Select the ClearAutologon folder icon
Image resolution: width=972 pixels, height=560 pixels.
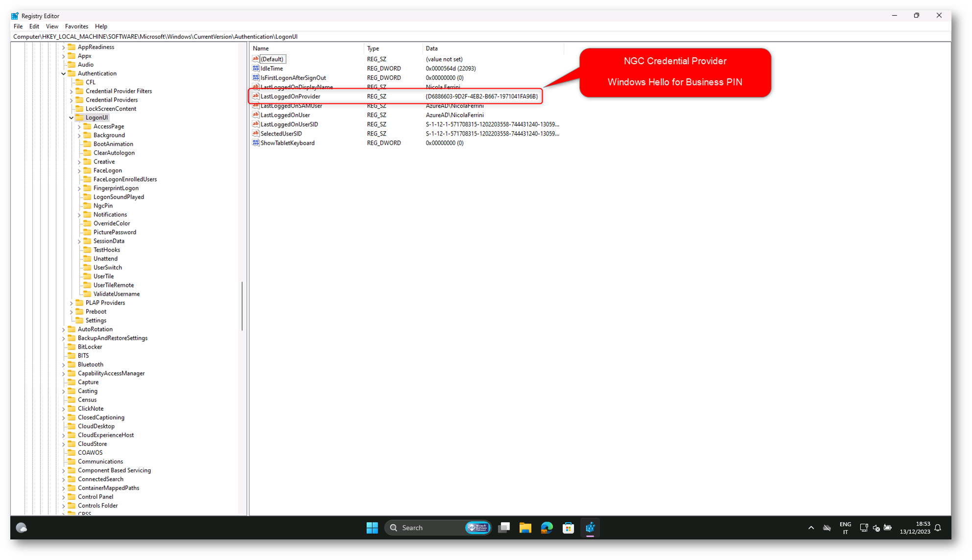pyautogui.click(x=87, y=153)
